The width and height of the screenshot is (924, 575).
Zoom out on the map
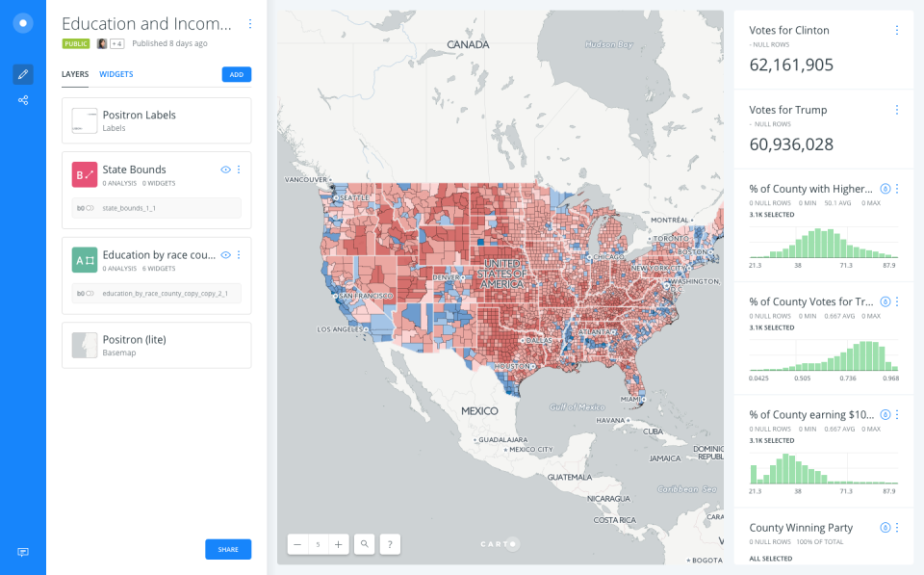[x=297, y=544]
